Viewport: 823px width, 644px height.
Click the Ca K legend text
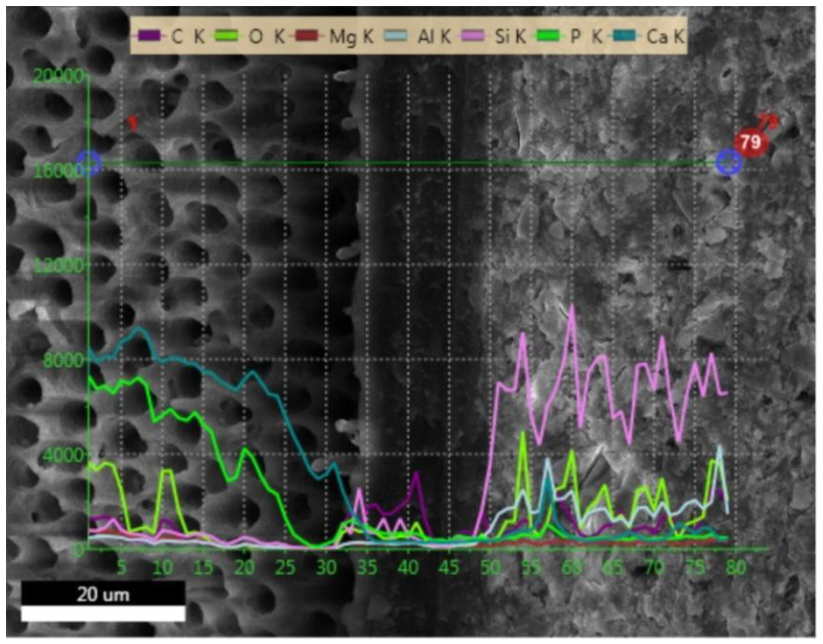point(665,37)
